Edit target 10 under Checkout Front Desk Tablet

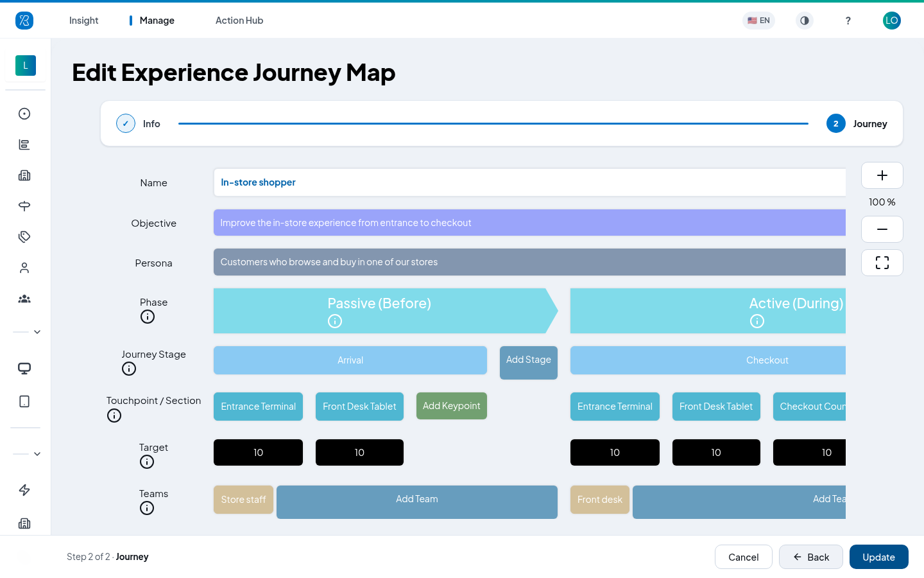pos(716,453)
